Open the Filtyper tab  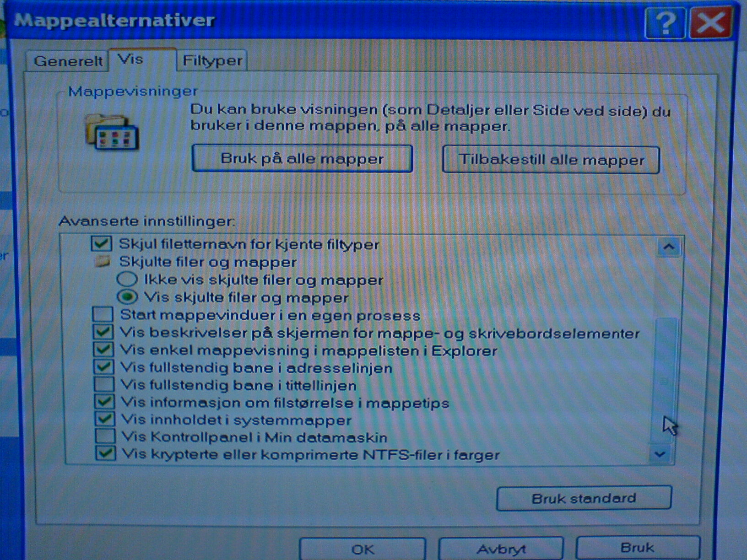click(x=212, y=60)
